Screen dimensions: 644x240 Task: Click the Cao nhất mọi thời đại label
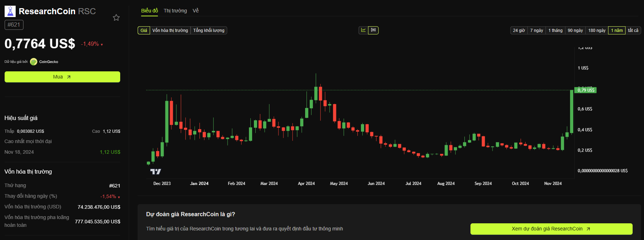[x=28, y=141]
